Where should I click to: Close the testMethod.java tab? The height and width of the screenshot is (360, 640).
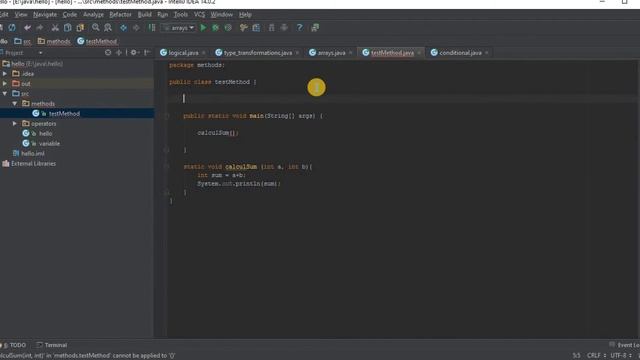coord(419,53)
